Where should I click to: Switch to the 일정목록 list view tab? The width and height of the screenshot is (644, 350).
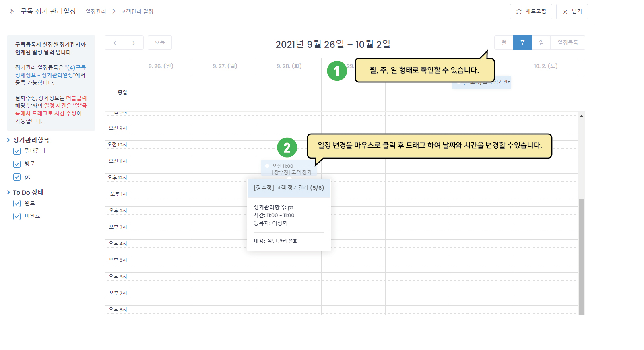click(x=568, y=43)
